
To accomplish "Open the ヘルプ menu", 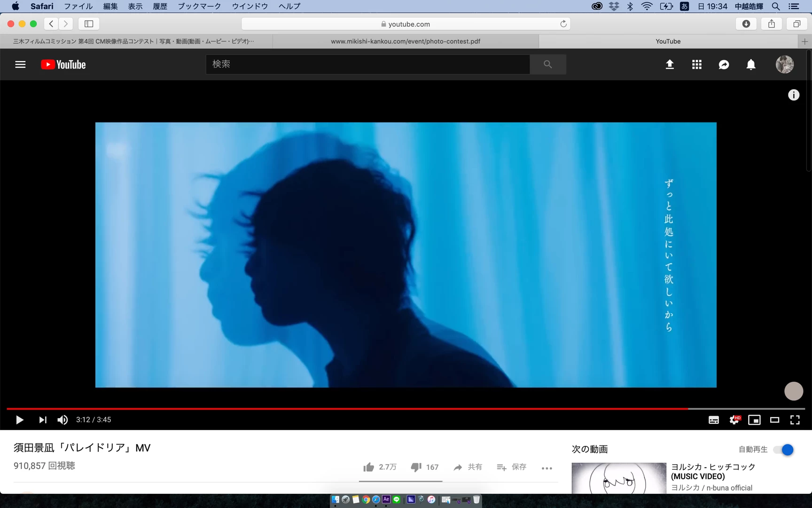I will tap(289, 6).
